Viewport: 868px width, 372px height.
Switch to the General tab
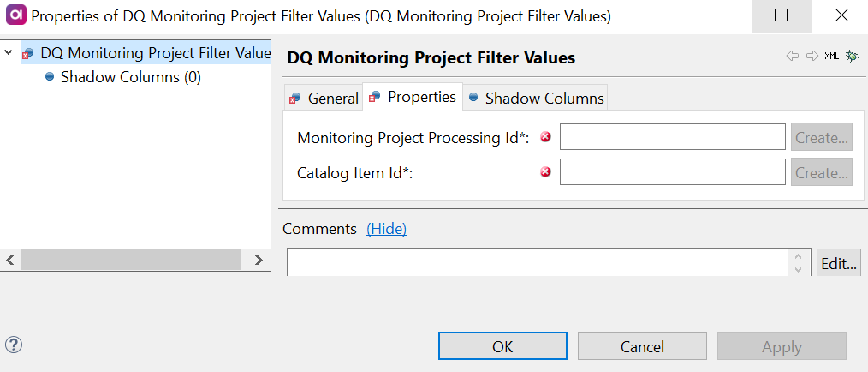[324, 98]
